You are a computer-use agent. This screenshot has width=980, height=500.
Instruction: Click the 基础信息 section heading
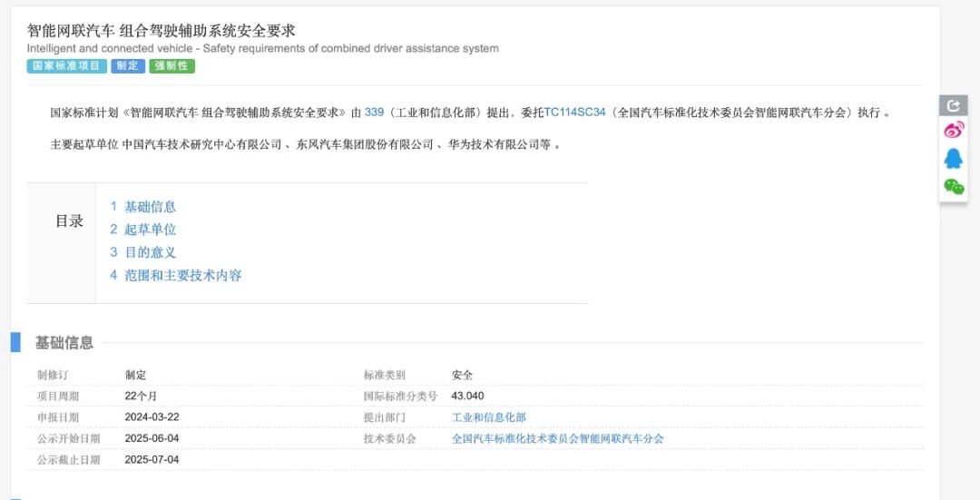pyautogui.click(x=64, y=342)
